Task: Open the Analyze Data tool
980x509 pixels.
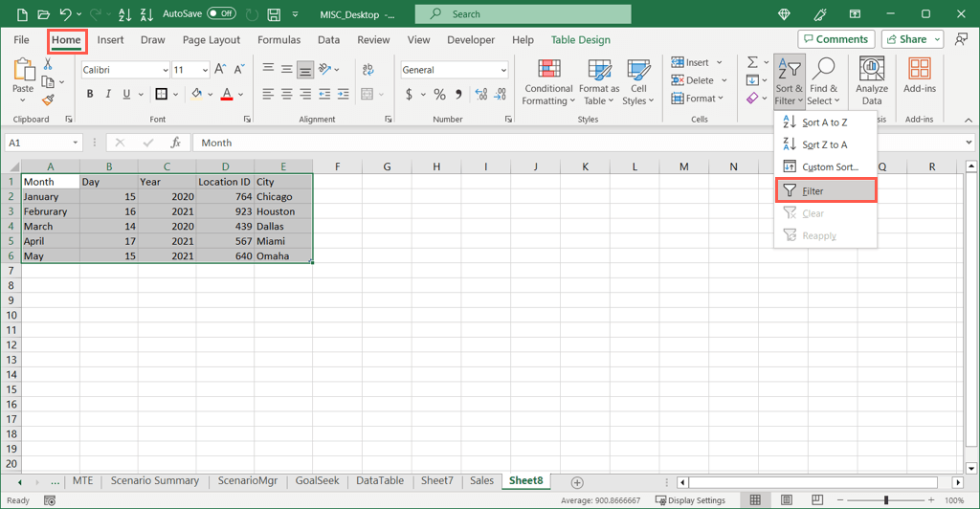Action: (871, 82)
